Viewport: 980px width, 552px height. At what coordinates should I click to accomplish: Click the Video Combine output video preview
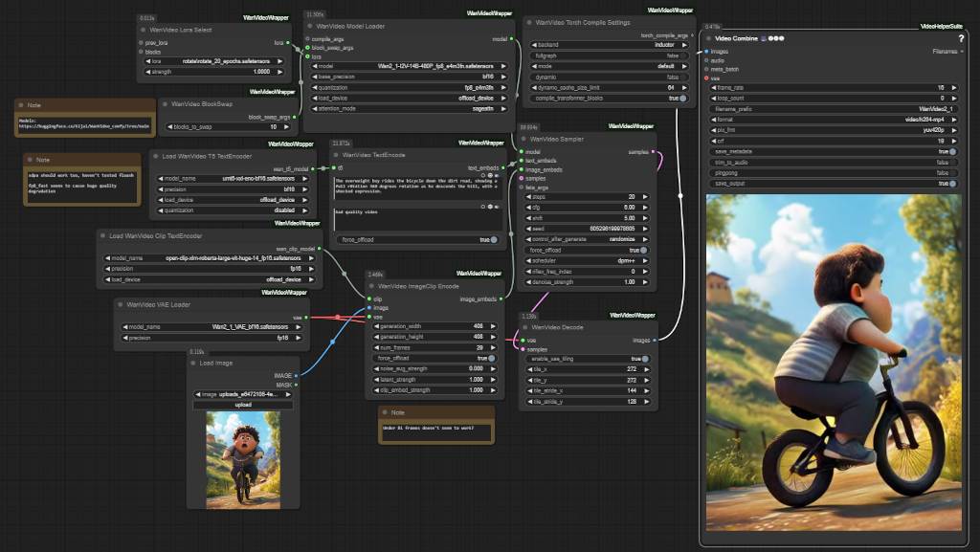[x=834, y=363]
